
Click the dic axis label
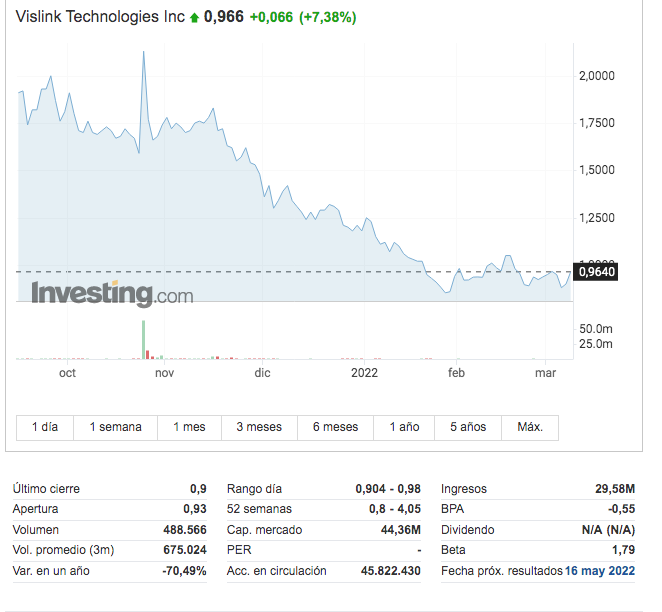click(262, 373)
